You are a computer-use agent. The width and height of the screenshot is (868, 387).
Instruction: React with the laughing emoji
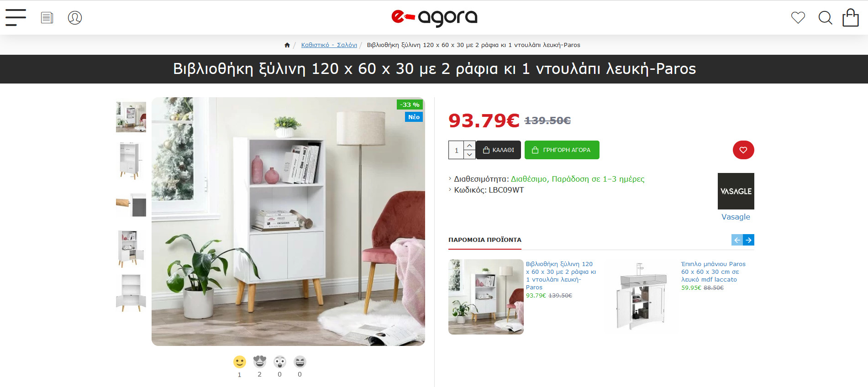(300, 362)
